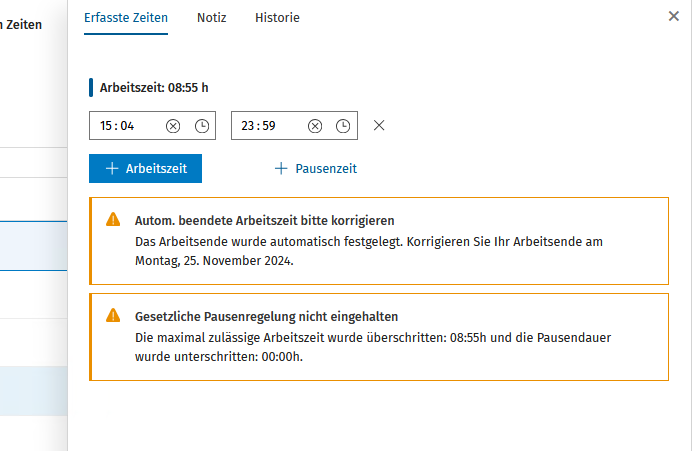This screenshot has height=451, width=692.
Task: Open time picker for 23:59 end
Action: coord(343,126)
